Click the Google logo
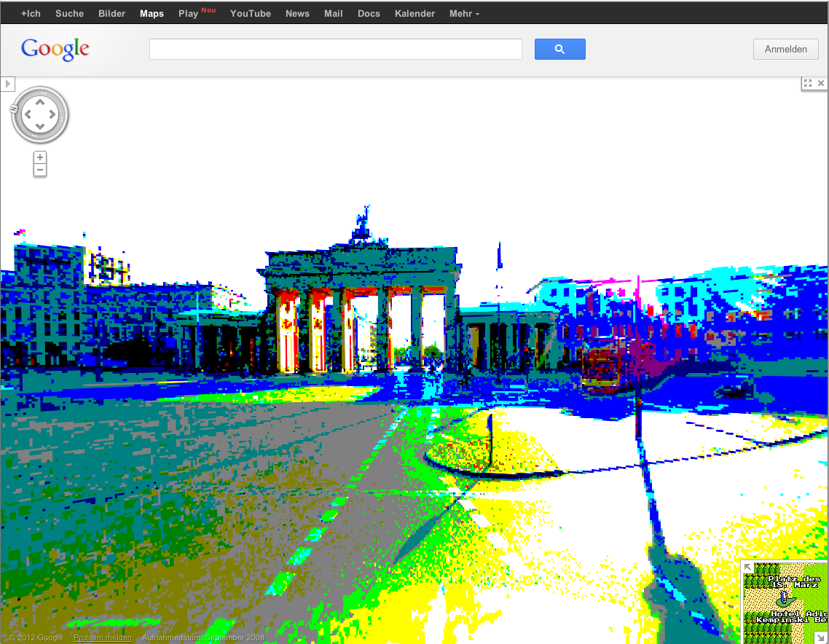This screenshot has width=829, height=644. [55, 49]
